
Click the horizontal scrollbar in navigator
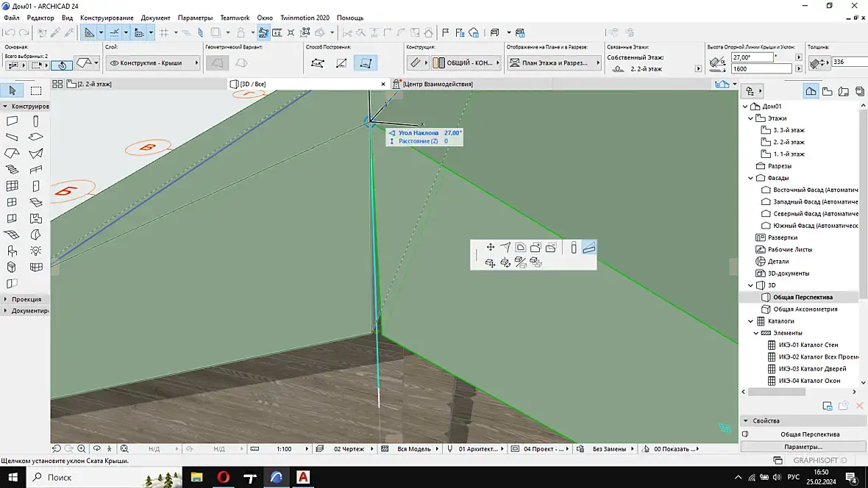click(x=777, y=392)
